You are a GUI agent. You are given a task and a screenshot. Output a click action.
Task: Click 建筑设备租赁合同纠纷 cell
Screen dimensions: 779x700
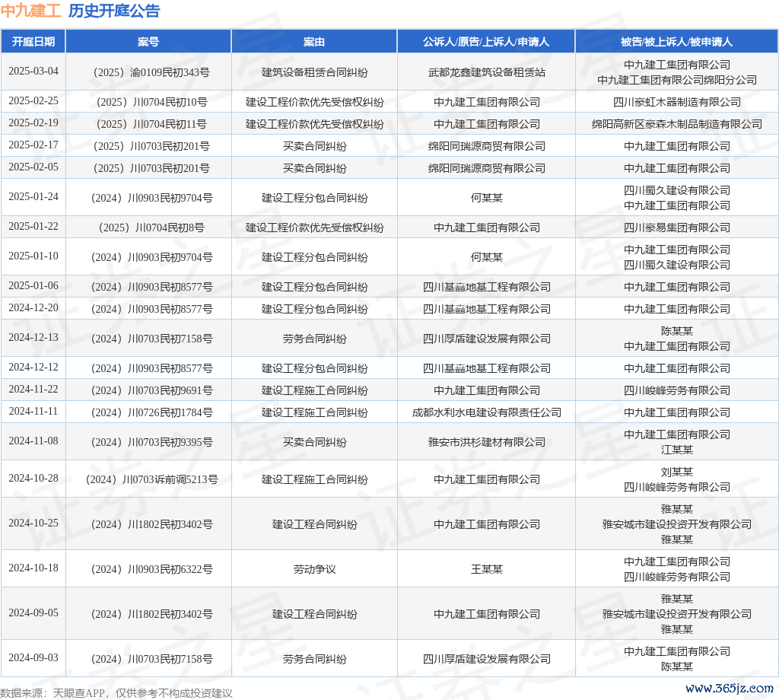tap(314, 72)
